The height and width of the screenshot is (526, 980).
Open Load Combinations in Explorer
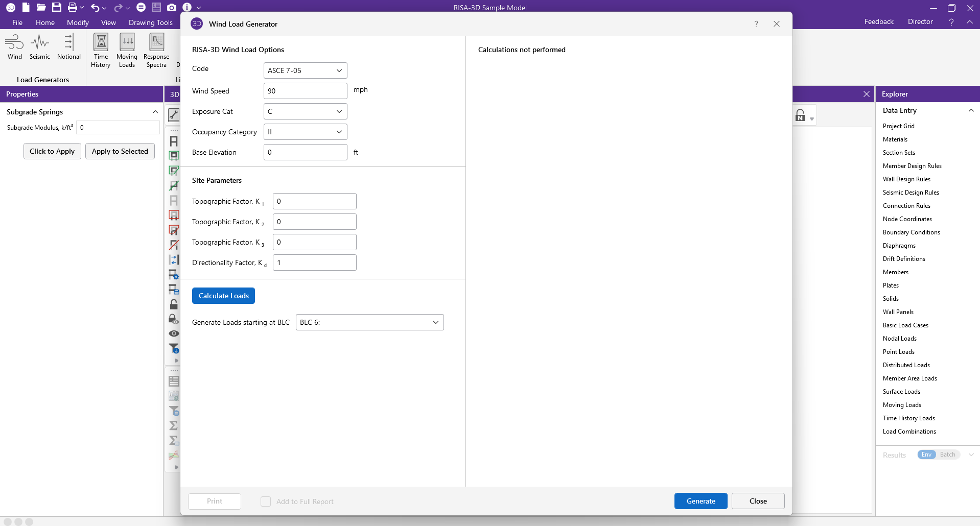point(909,432)
